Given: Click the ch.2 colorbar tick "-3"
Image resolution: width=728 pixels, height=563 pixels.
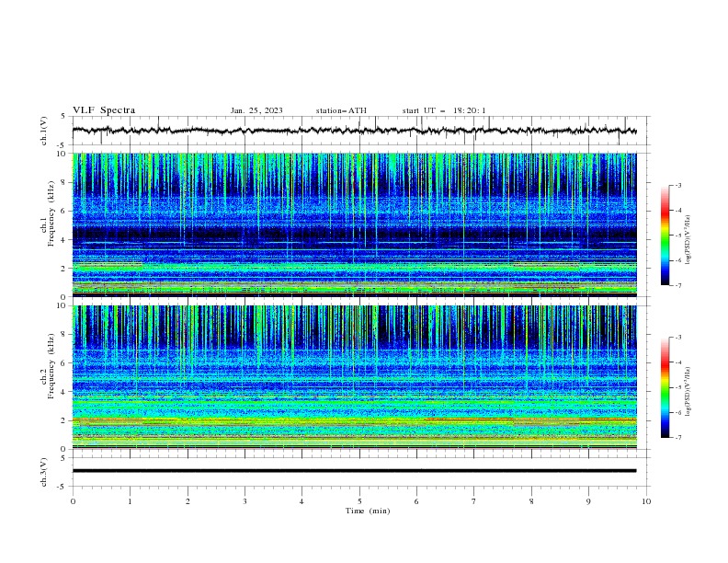Looking at the screenshot, I should point(678,338).
